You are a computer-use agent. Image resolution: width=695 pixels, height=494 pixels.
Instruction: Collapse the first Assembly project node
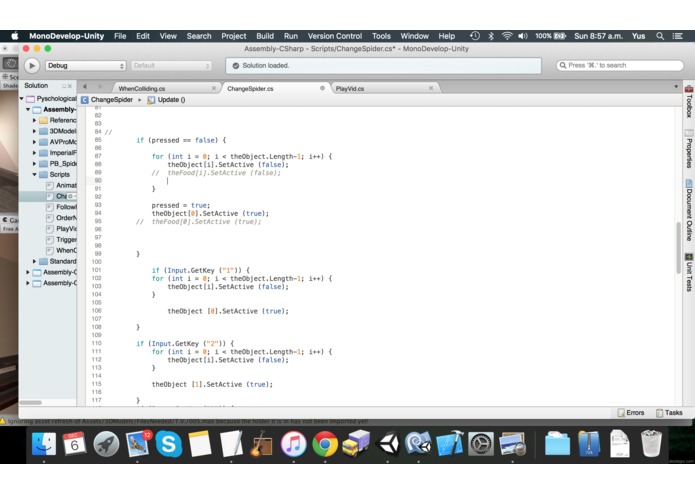[28, 109]
